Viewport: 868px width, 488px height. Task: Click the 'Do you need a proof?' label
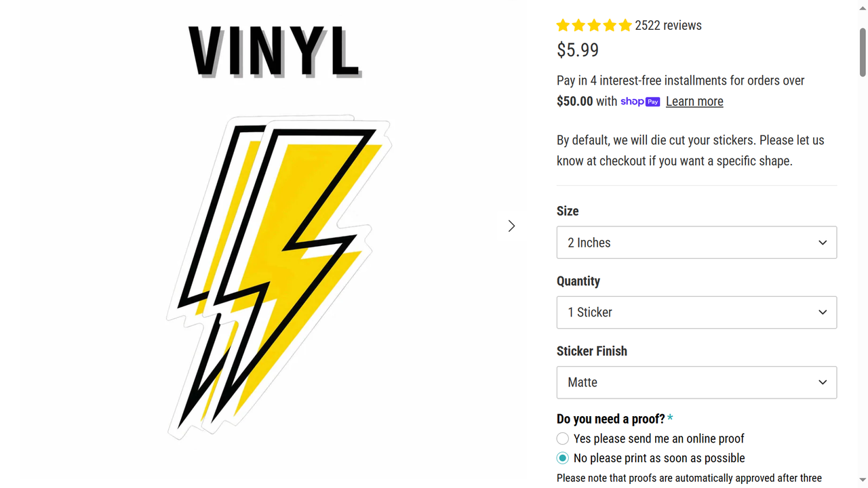[610, 419]
